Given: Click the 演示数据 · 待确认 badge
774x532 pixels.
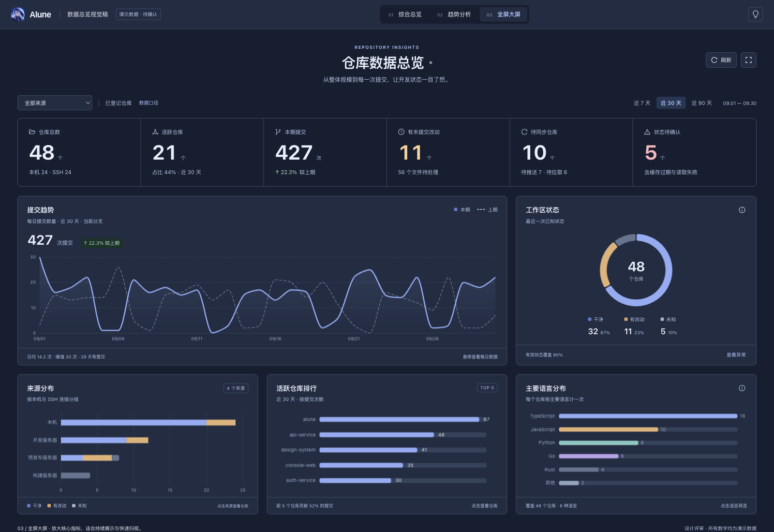Looking at the screenshot, I should pos(138,15).
